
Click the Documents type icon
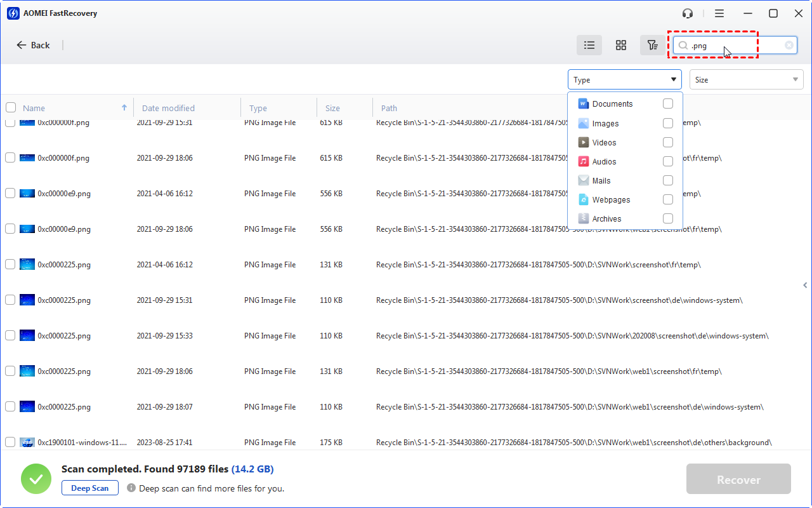click(x=583, y=104)
